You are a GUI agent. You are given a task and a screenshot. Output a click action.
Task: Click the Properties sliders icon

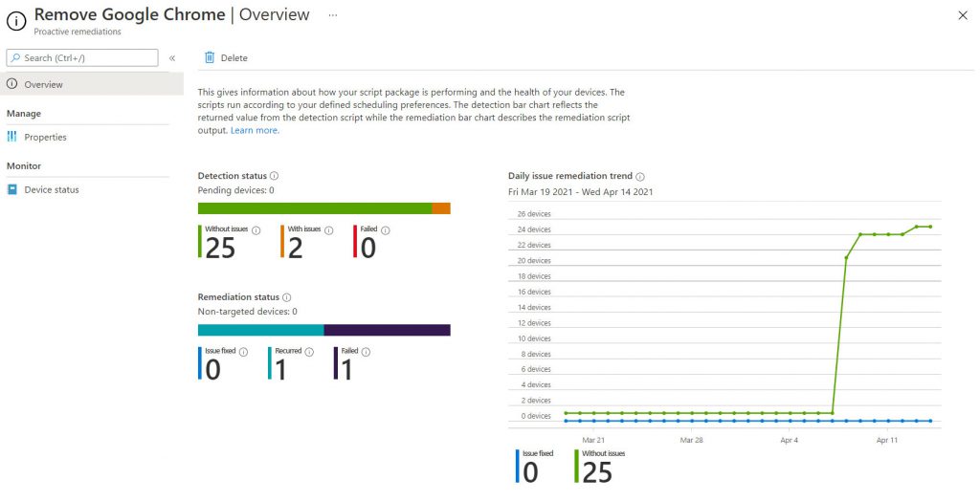point(11,136)
